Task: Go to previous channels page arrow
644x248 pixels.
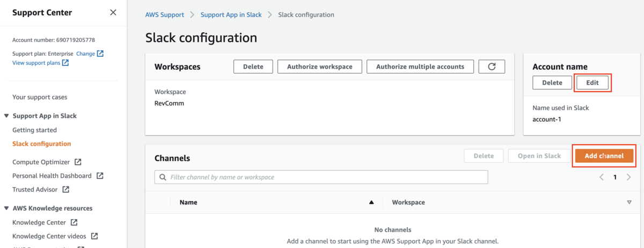Action: [x=602, y=177]
